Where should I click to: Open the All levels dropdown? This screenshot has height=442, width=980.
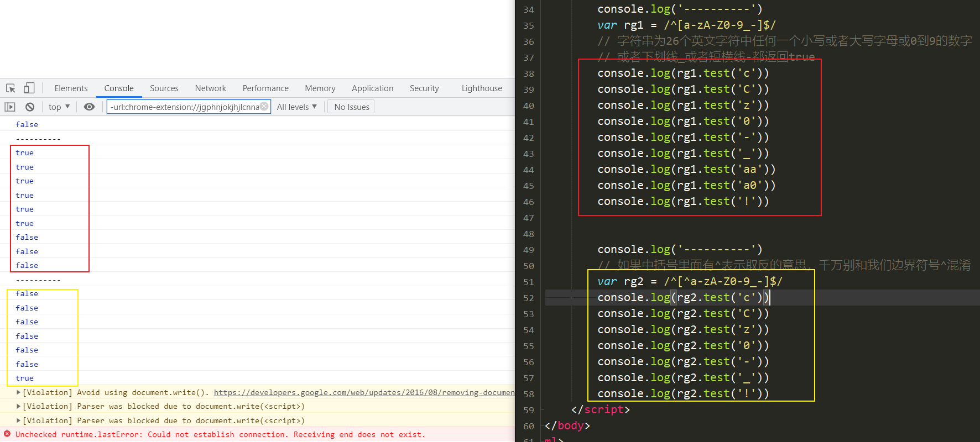click(297, 107)
